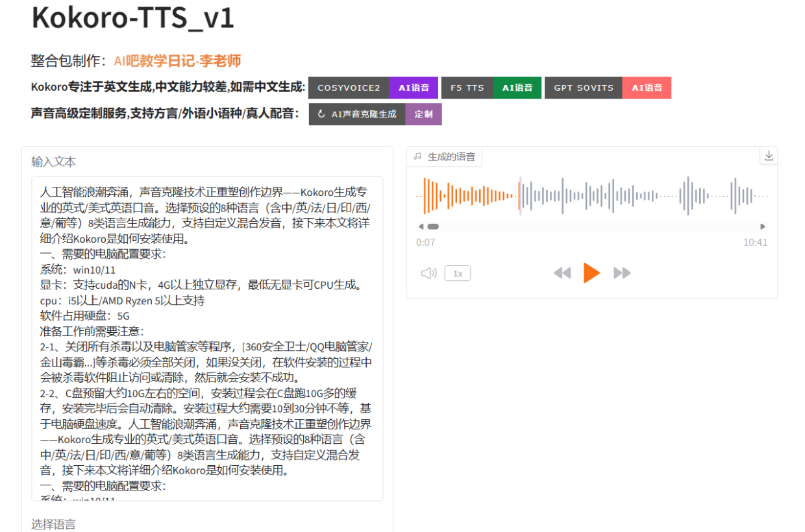Click the rewind icon in the player
This screenshot has height=532, width=805.
pos(563,273)
